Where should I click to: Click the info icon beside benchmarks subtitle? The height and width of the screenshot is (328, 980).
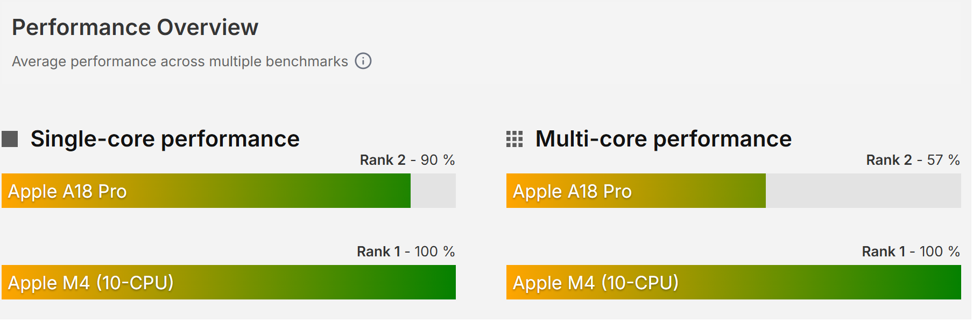(363, 61)
